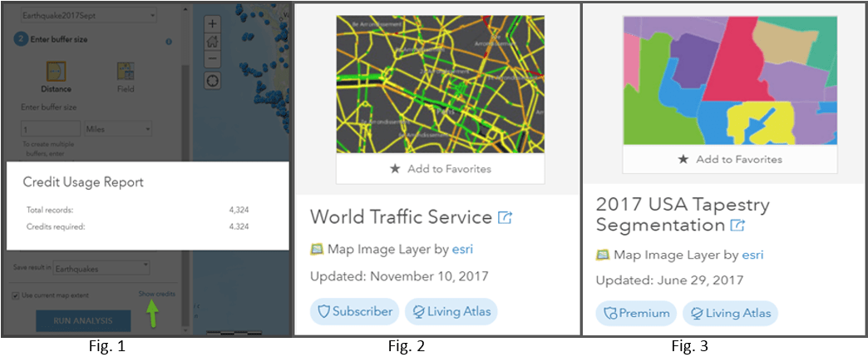The height and width of the screenshot is (362, 868).
Task: Zoom out on the map
Action: click(213, 58)
